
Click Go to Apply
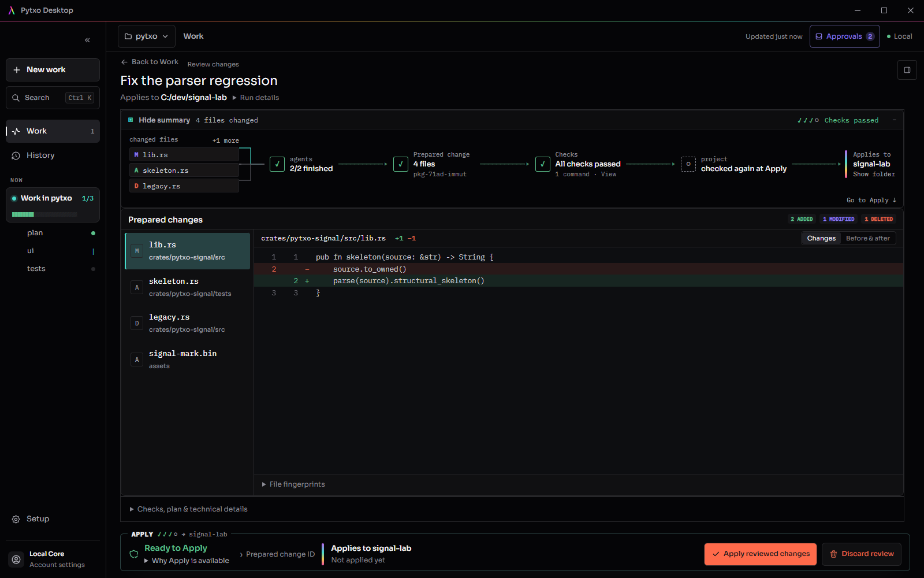coord(871,201)
